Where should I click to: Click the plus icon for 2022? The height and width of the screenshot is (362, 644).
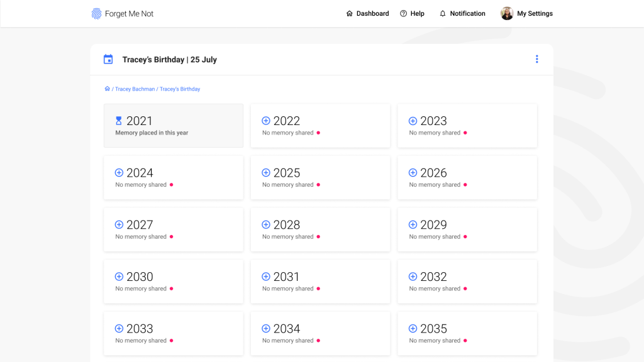[x=266, y=121]
